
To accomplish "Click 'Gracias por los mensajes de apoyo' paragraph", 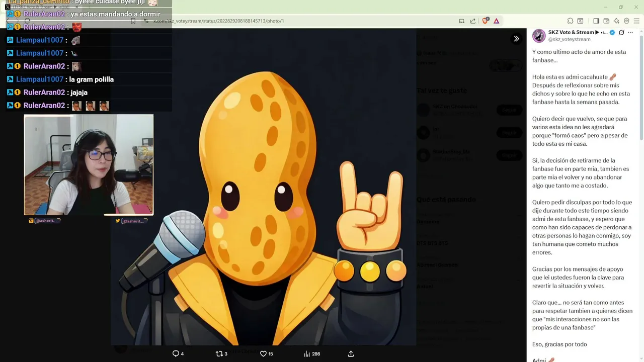I will 578,278.
